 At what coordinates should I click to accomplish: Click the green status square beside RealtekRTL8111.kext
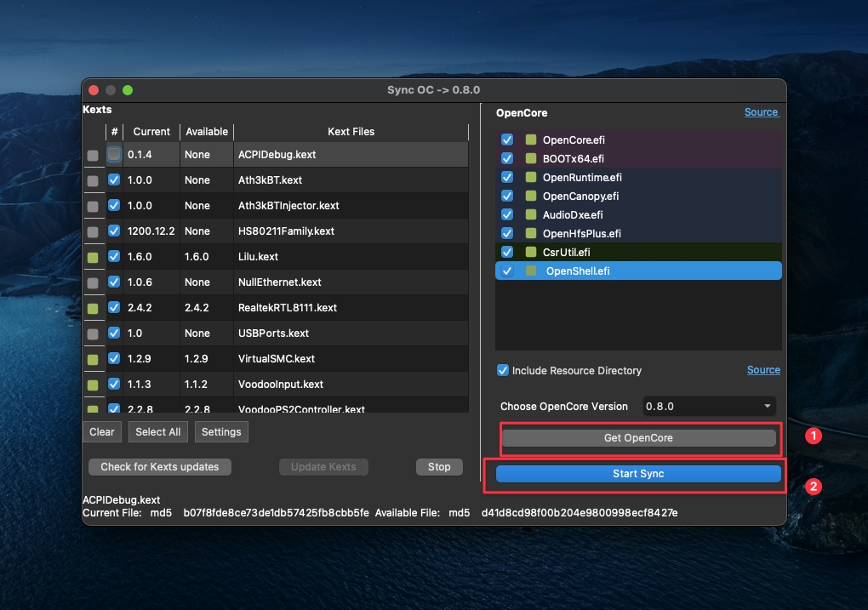(93, 308)
